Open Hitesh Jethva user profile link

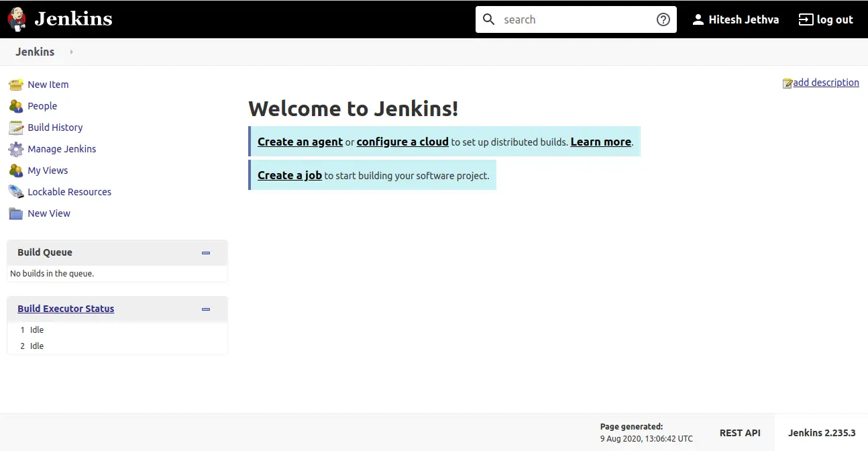pos(743,19)
